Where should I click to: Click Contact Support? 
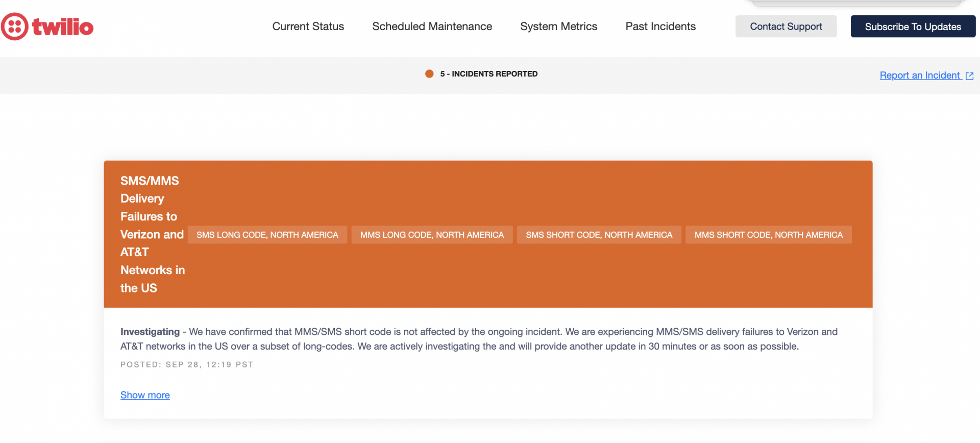786,26
